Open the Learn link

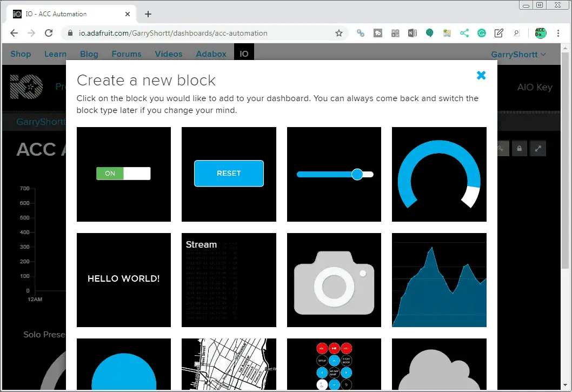point(56,54)
